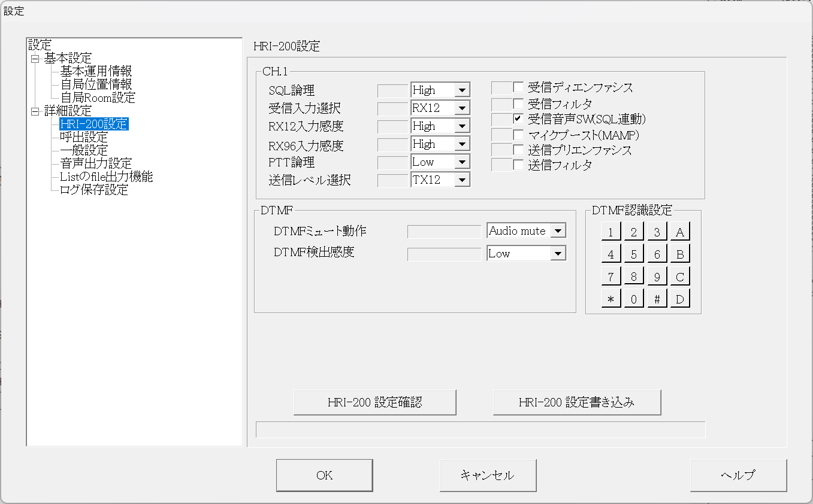Click status bar below 設定確認 button

point(480,430)
